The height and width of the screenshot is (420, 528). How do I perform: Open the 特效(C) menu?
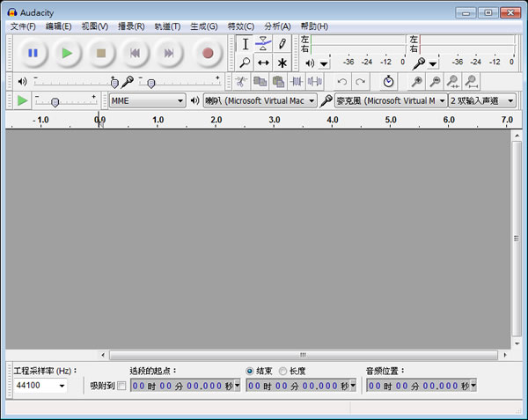241,26
